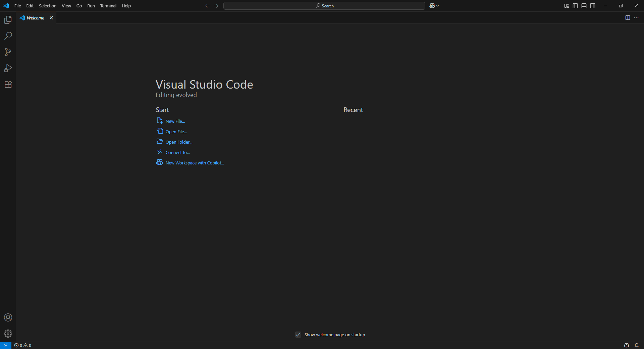Uncheck Show welcome page on startup
Viewport: 644px width, 349px height.
298,335
